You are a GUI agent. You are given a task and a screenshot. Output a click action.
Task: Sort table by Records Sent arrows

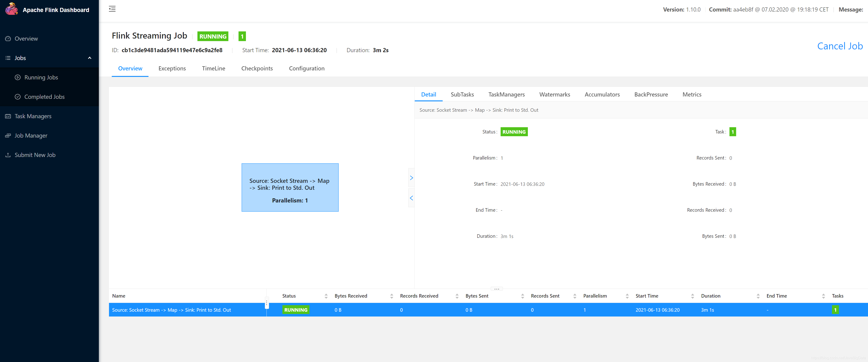point(575,296)
